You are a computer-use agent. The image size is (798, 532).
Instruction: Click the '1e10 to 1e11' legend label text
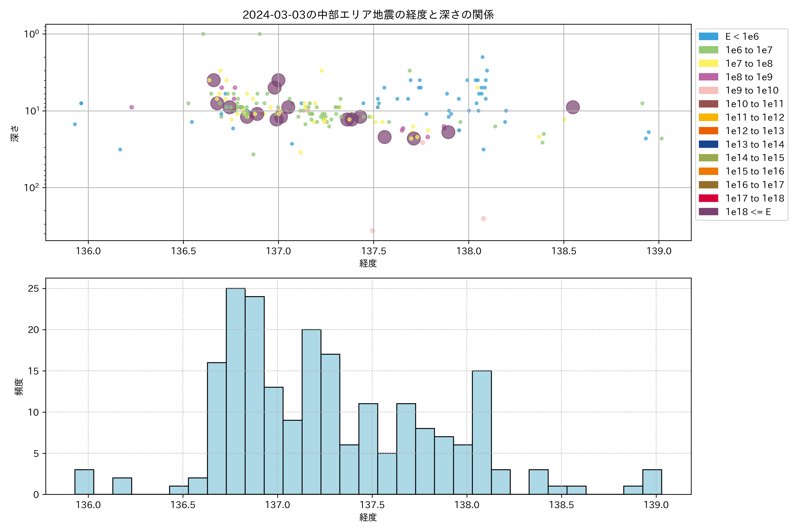pos(755,104)
